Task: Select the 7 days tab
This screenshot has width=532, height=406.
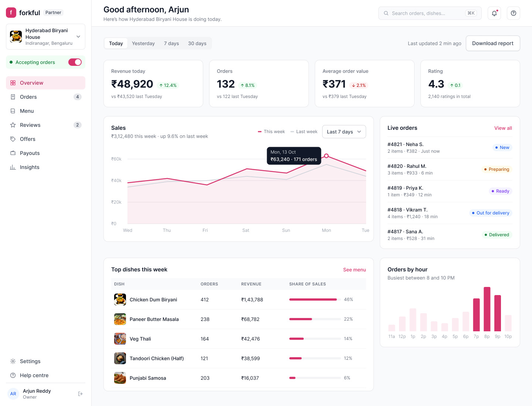Action: (171, 43)
